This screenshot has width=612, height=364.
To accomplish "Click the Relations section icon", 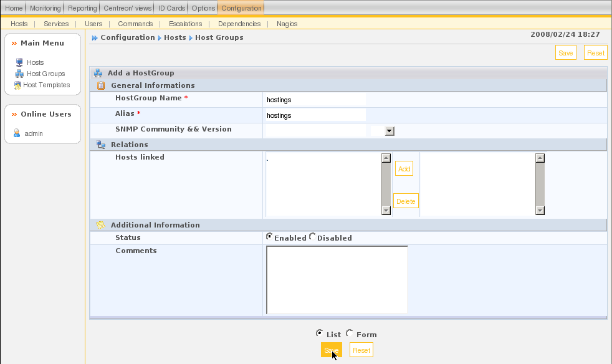I will pos(101,145).
